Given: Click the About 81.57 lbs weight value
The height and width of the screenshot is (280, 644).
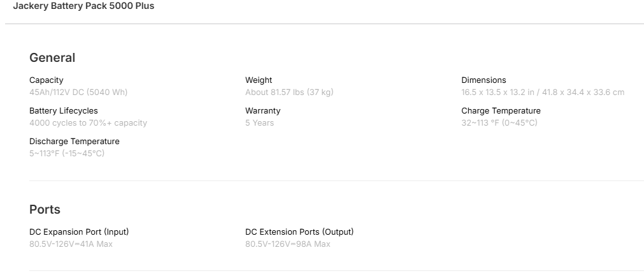Looking at the screenshot, I should pos(289,92).
